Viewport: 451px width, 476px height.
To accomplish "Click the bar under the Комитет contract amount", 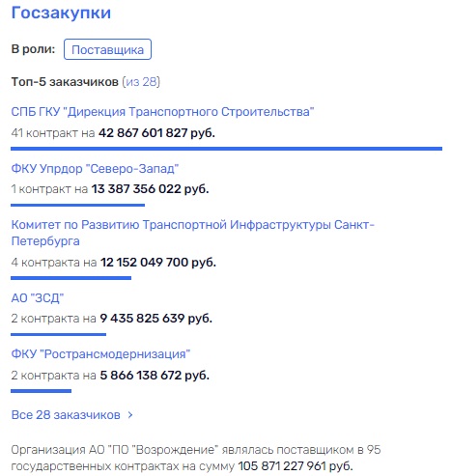I will click(x=70, y=278).
